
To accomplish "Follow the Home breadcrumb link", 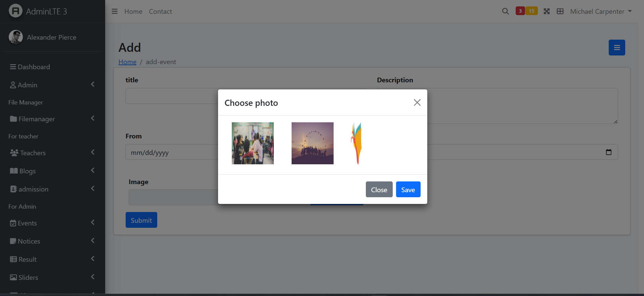I will [x=127, y=62].
